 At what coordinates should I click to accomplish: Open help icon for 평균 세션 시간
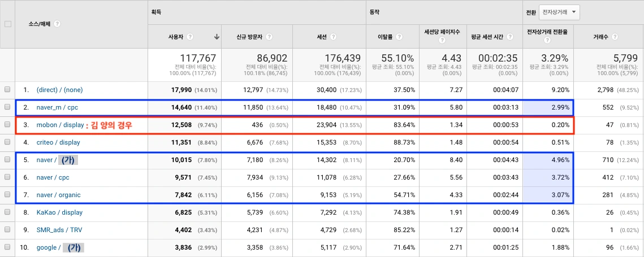[x=509, y=37]
